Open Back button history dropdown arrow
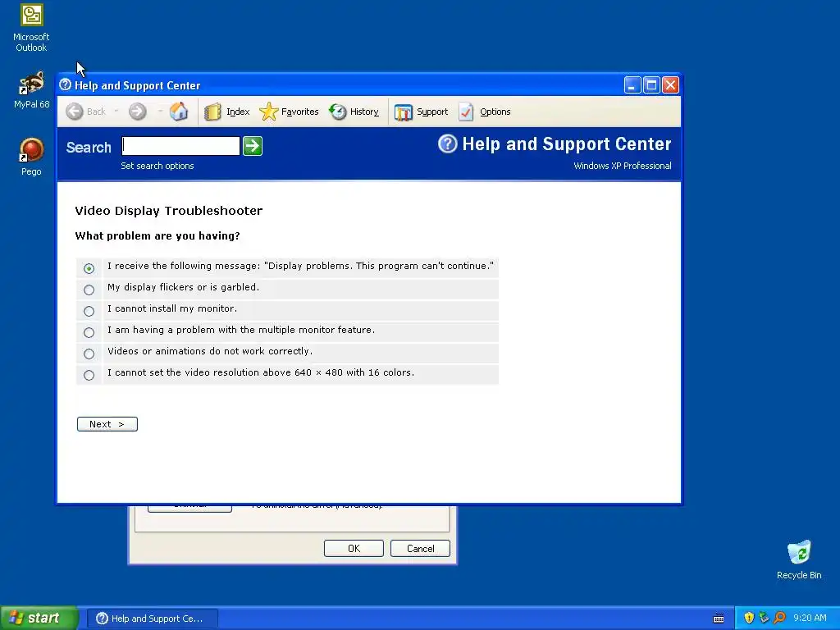Image resolution: width=840 pixels, height=630 pixels. coord(116,112)
